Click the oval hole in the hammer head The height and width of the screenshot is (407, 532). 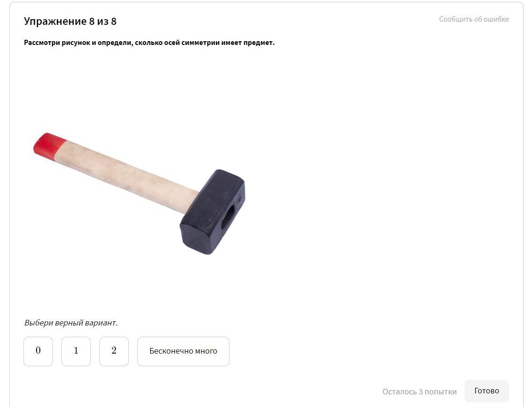pyautogui.click(x=228, y=218)
